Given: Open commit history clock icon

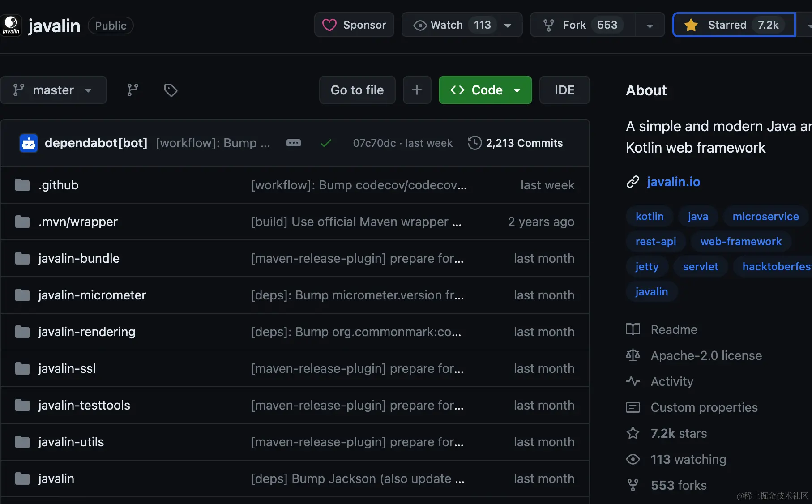Looking at the screenshot, I should (x=474, y=143).
